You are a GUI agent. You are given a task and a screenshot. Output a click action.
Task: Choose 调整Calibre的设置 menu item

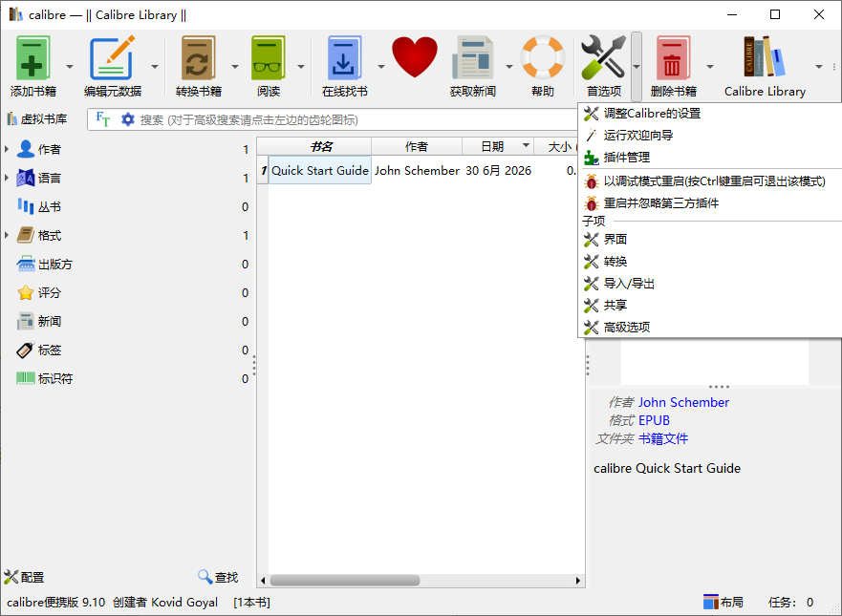[710, 114]
